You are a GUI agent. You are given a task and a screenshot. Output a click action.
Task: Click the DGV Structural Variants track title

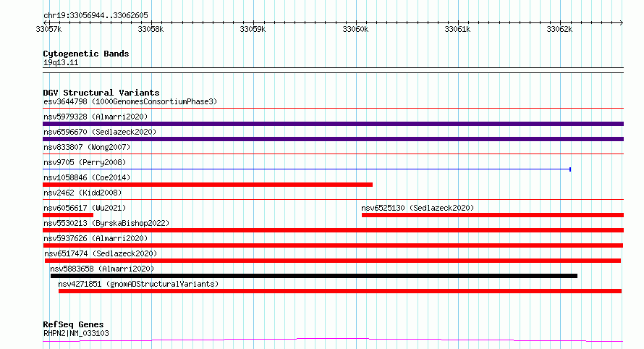pyautogui.click(x=101, y=93)
